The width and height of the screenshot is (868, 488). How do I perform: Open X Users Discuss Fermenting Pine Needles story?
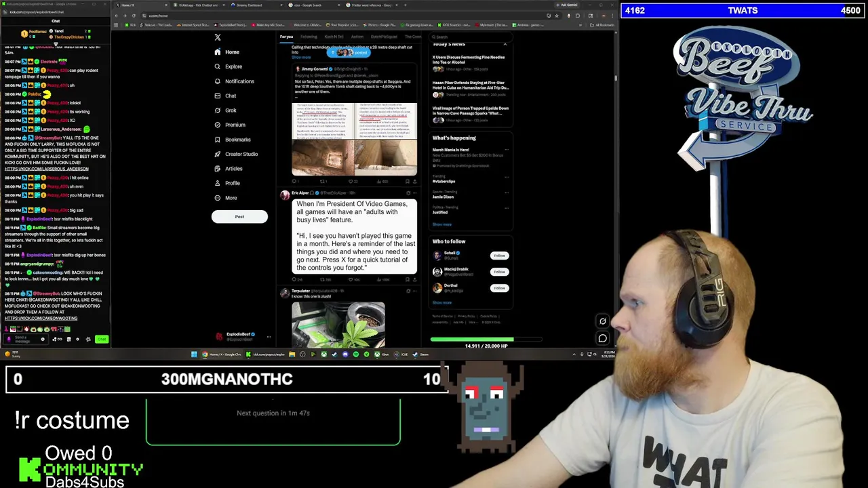469,60
